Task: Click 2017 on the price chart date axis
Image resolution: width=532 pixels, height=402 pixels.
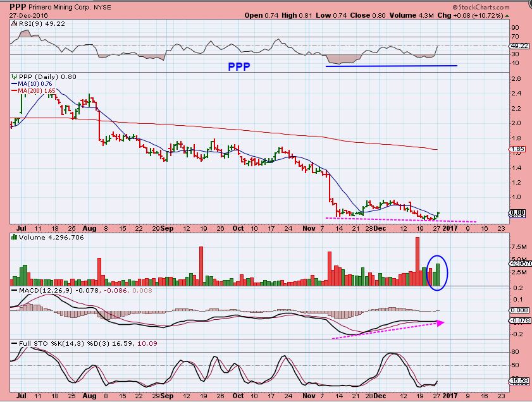Action: click(450, 228)
